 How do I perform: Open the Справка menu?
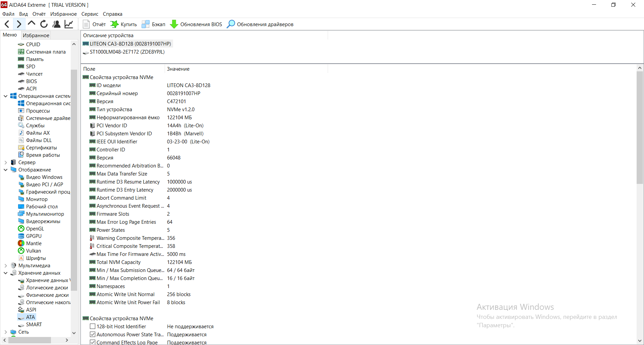click(112, 14)
